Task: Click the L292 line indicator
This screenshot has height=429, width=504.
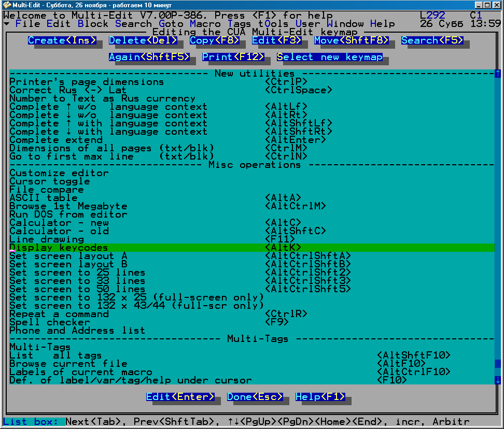Action: 432,16
